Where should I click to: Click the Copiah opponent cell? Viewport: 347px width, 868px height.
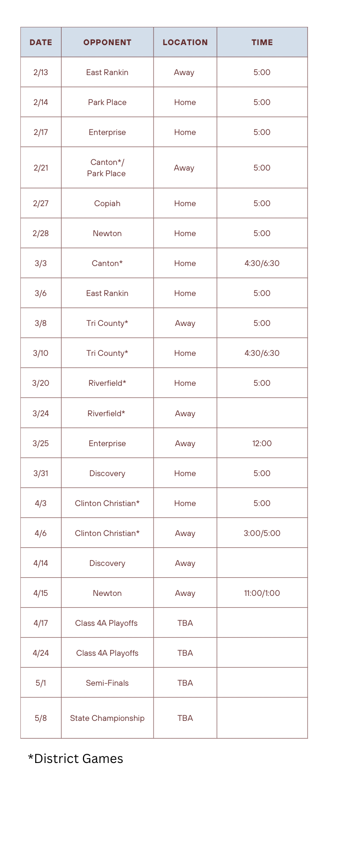(107, 203)
